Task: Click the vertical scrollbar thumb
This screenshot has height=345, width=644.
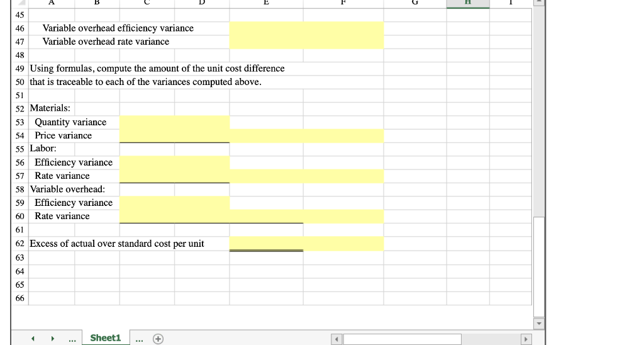Action: 539,268
